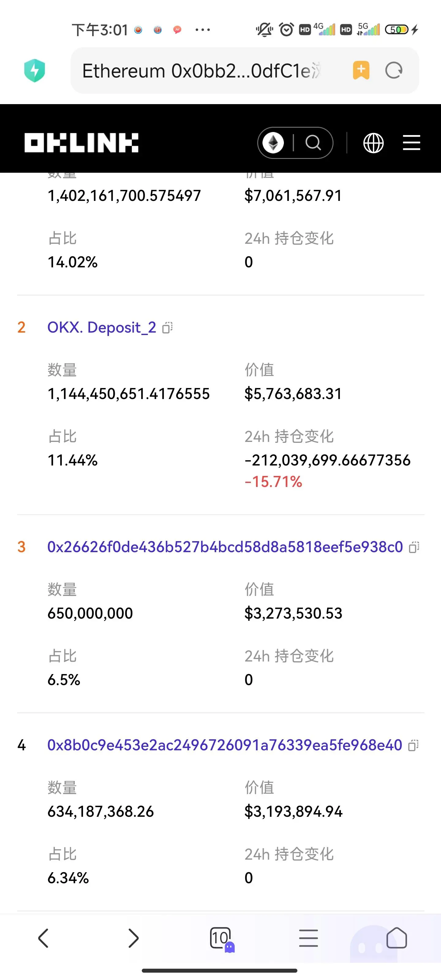Open the OKLINK logo homepage
This screenshot has width=441, height=980.
(81, 143)
